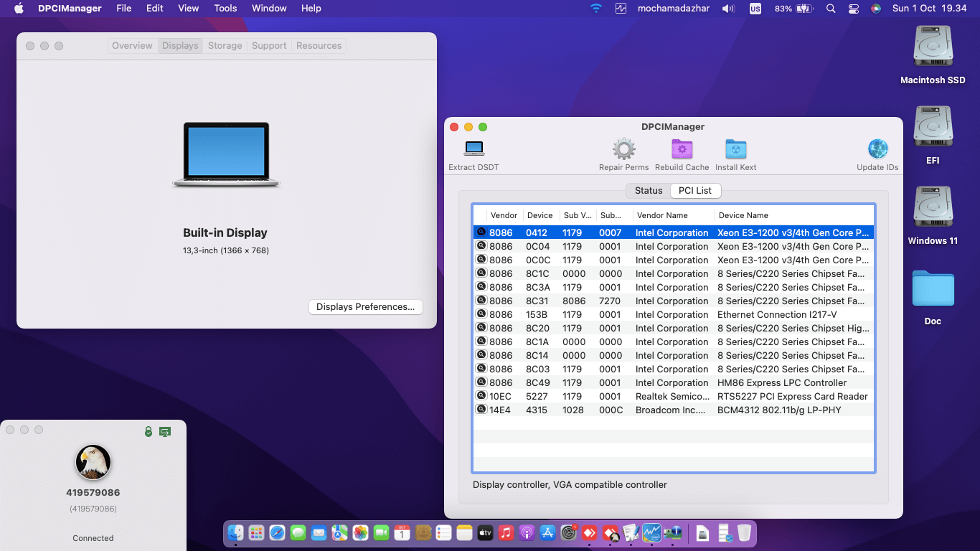
Task: Click the Install Kext icon
Action: [x=735, y=149]
